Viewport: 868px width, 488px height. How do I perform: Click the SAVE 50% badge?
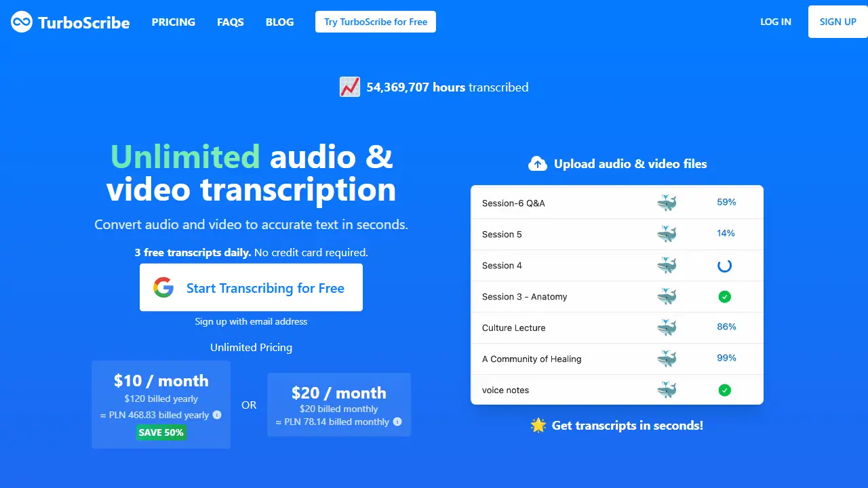[x=161, y=432]
